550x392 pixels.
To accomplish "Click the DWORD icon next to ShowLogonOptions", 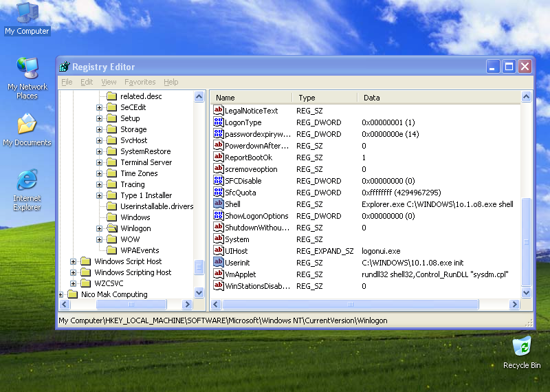I will click(x=218, y=216).
